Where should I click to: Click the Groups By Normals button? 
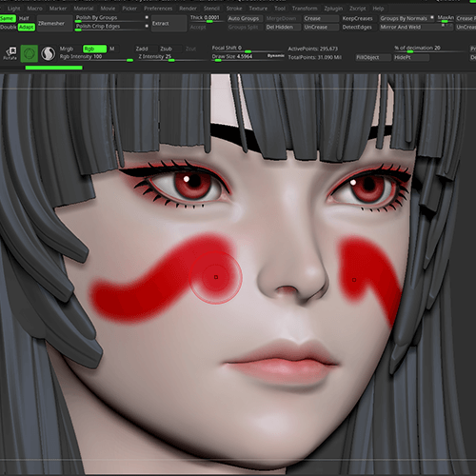[x=407, y=18]
